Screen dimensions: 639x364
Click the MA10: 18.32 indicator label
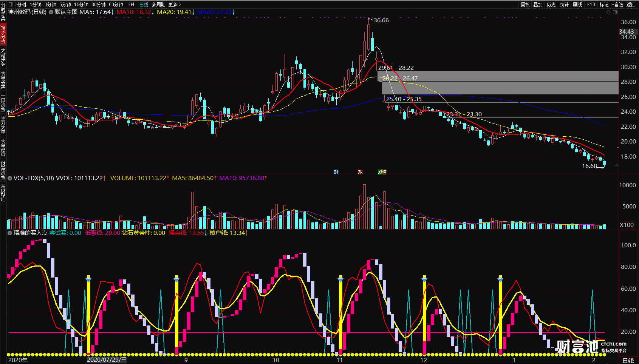135,12
